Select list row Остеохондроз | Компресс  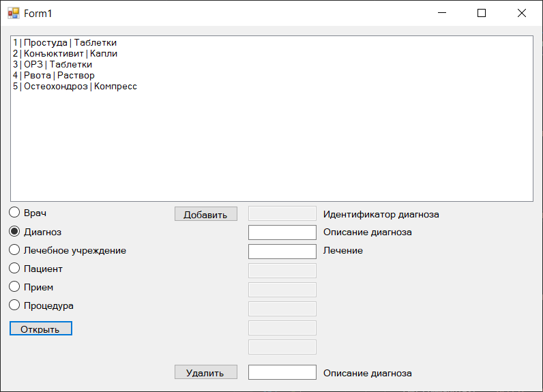(75, 86)
